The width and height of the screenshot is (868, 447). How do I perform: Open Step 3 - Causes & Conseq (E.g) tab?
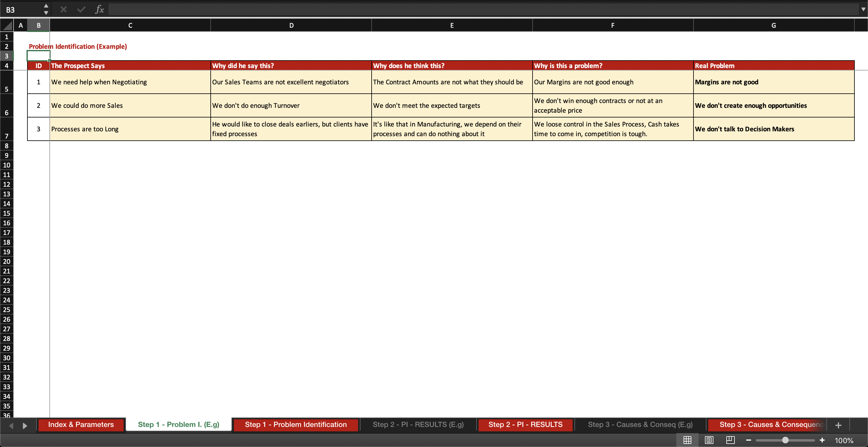[640, 424]
